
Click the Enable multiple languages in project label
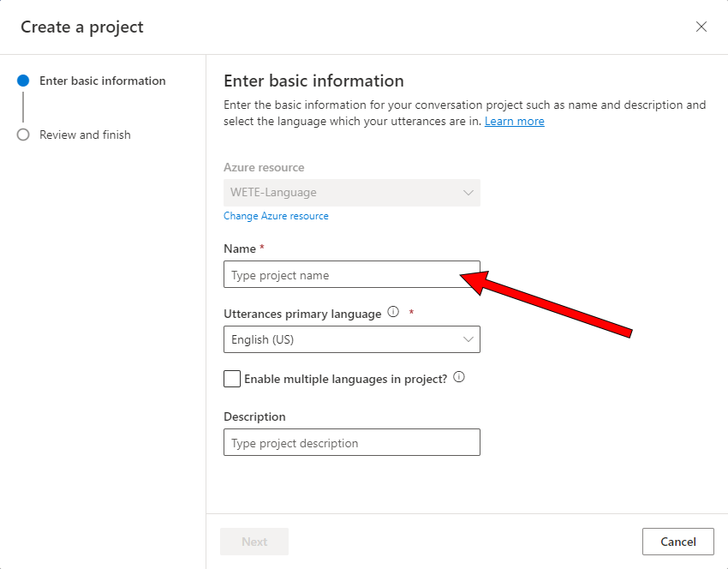345,379
